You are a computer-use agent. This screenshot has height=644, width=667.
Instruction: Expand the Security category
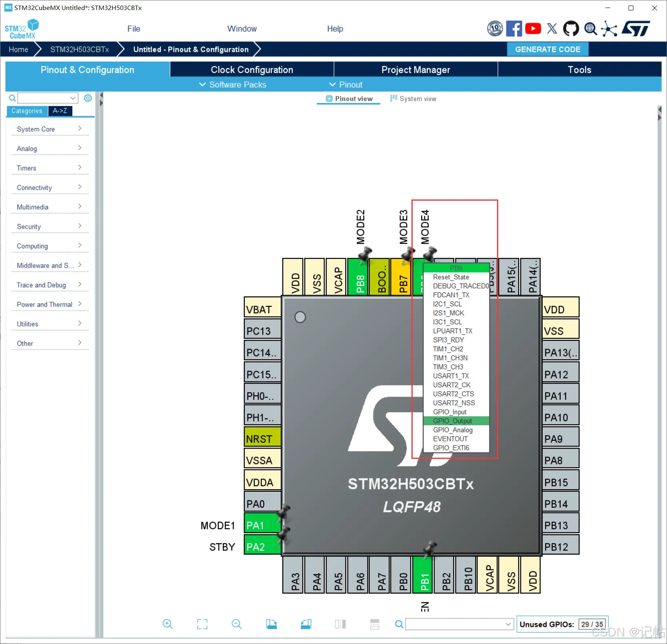[x=50, y=227]
